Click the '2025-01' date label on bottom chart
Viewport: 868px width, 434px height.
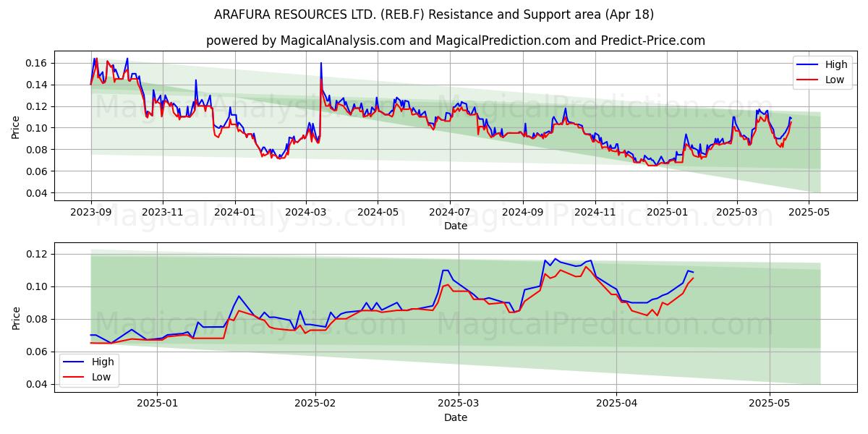click(x=157, y=404)
